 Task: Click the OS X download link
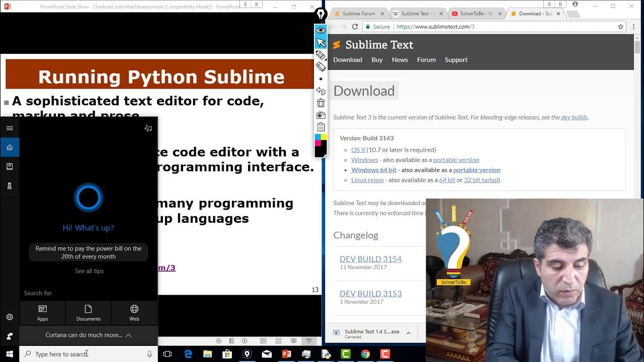point(358,150)
